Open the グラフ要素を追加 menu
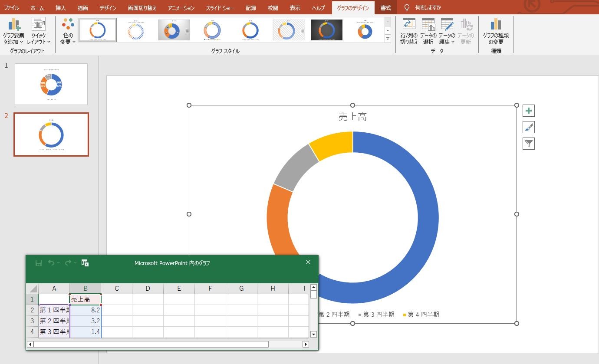Viewport: 599px width, 364px height. pyautogui.click(x=13, y=31)
